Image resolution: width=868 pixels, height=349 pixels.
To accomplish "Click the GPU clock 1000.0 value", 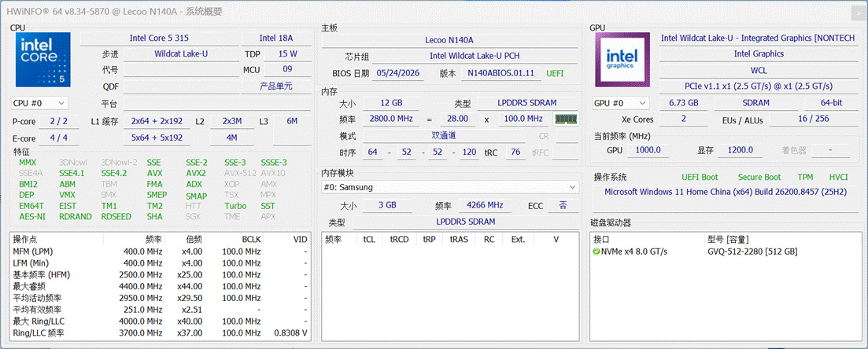I will point(648,150).
